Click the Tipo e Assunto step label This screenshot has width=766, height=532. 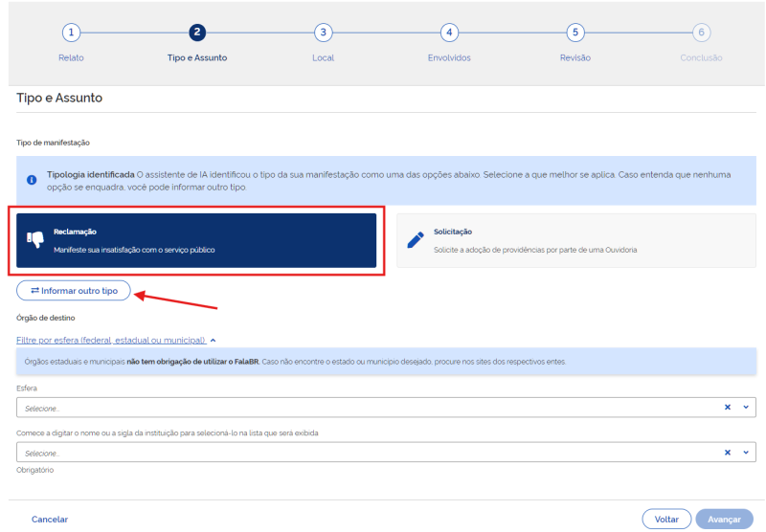[197, 57]
